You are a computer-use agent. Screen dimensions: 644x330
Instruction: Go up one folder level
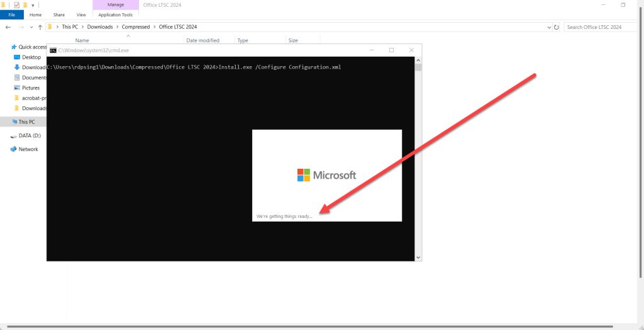point(40,27)
